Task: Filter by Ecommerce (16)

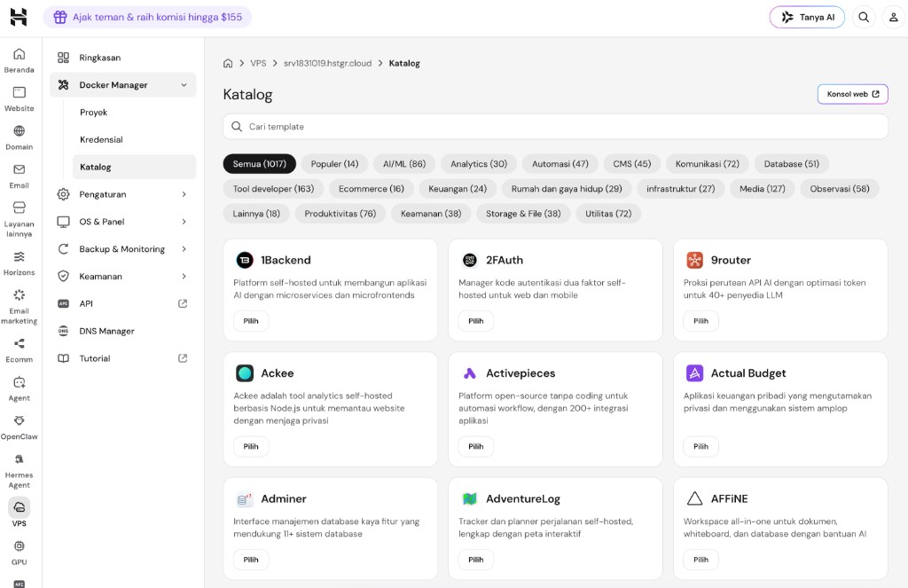Action: (372, 189)
